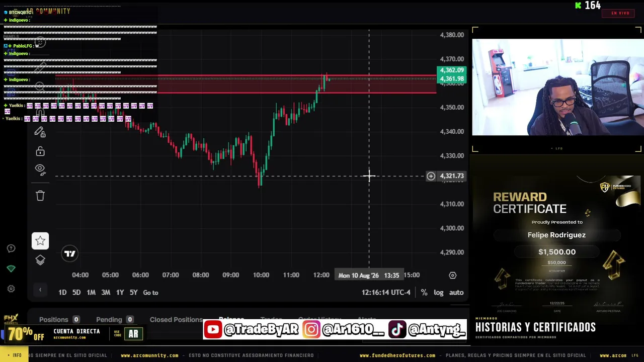Toggle the log scale button
The width and height of the screenshot is (644, 362).
(x=439, y=292)
